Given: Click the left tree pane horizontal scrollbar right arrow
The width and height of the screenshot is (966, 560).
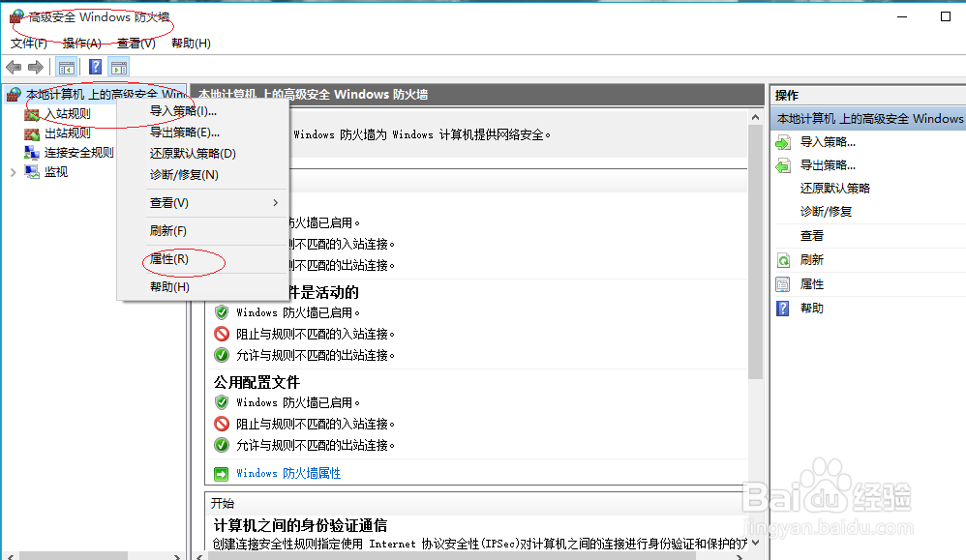Looking at the screenshot, I should [x=177, y=557].
